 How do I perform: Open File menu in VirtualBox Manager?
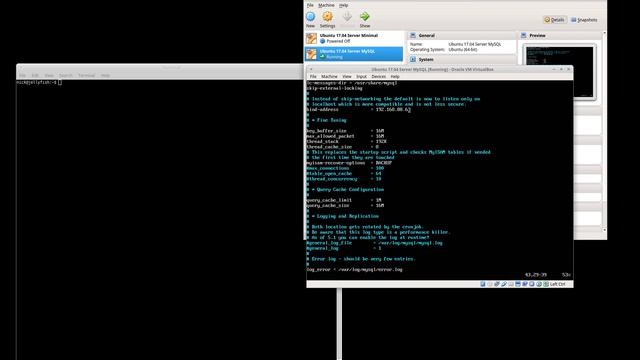tap(310, 5)
